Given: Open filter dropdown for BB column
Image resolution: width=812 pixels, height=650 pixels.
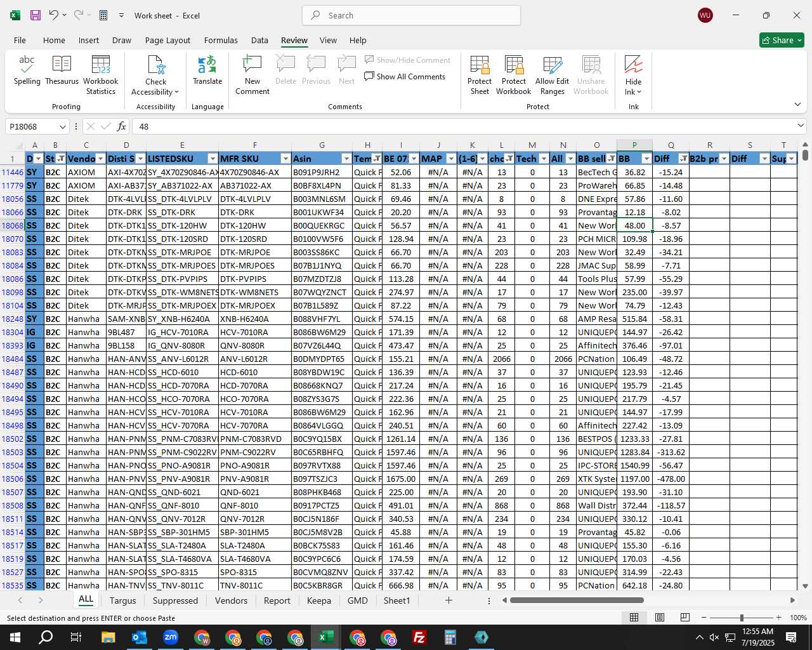Looking at the screenshot, I should (646, 159).
